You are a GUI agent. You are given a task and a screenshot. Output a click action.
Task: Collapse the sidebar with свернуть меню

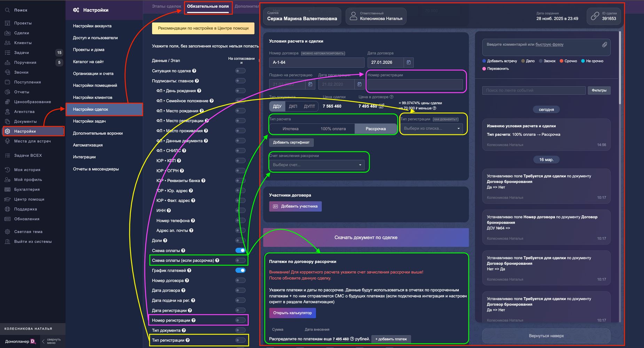pyautogui.click(x=51, y=341)
